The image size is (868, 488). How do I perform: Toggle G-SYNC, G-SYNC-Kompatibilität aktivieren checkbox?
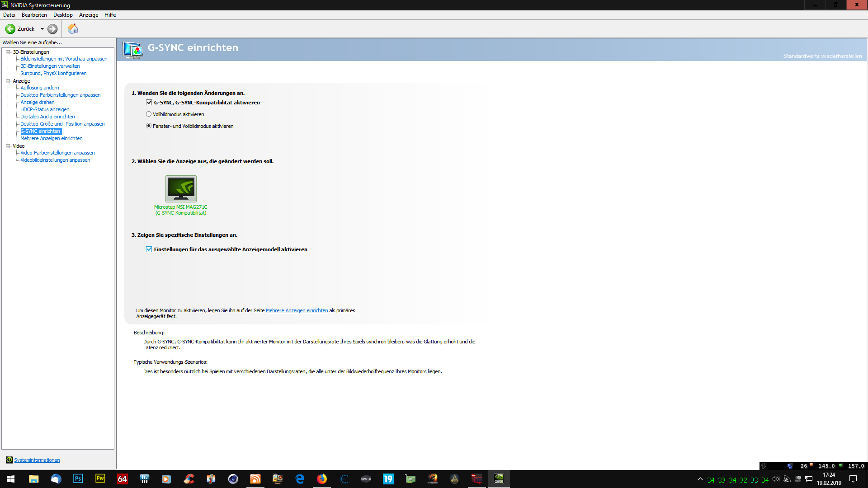click(149, 103)
